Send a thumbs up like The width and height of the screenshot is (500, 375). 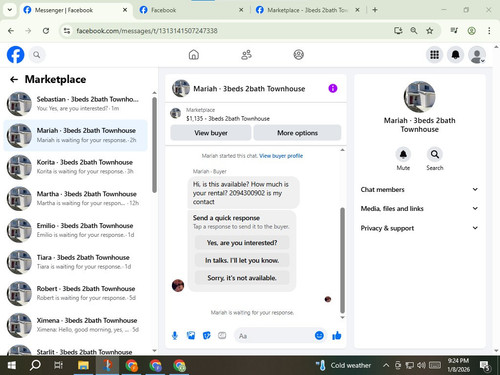(337, 335)
